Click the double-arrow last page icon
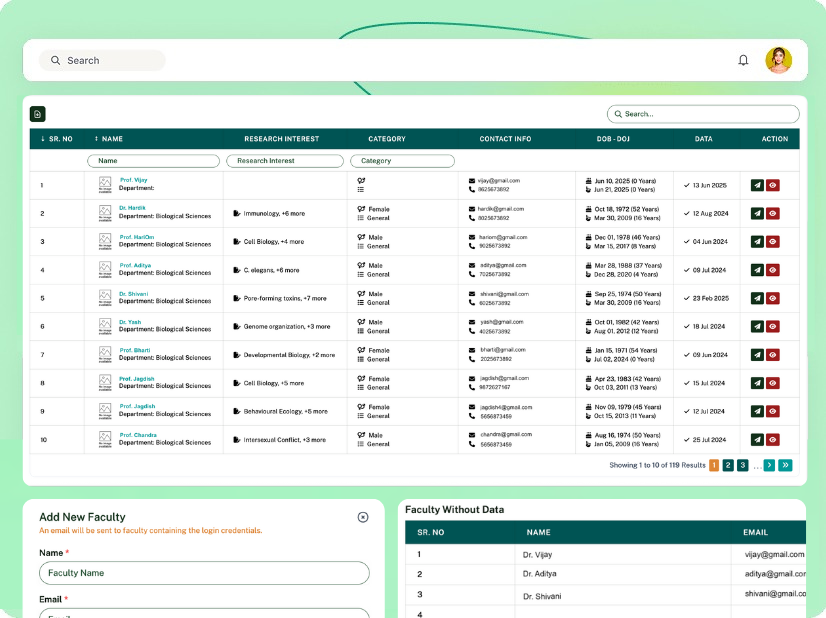Viewport: 826px width, 618px height. (x=785, y=465)
